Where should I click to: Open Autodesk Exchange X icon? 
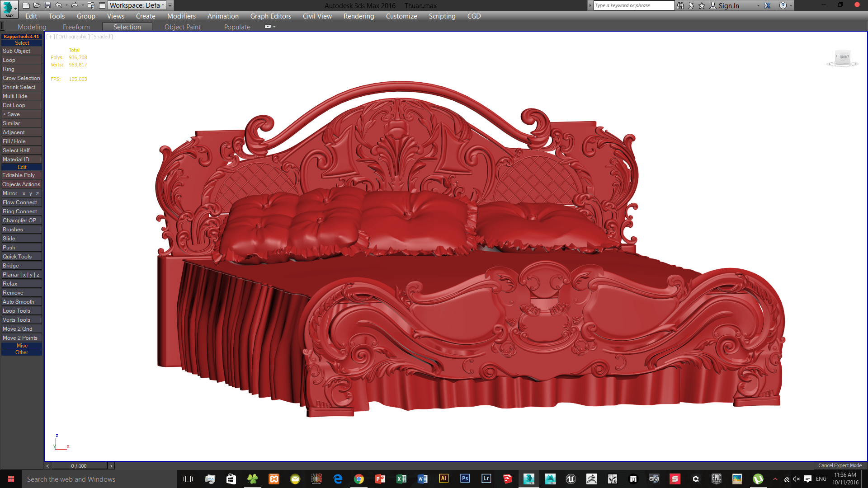click(x=767, y=5)
